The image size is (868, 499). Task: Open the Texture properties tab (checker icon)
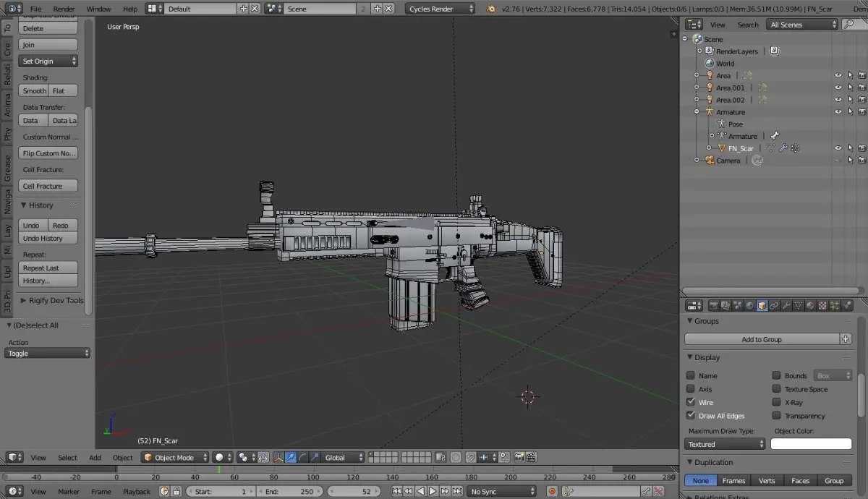[x=822, y=306]
